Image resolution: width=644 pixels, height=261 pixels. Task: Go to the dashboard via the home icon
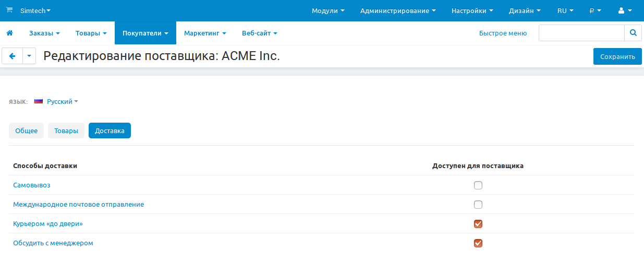[9, 33]
